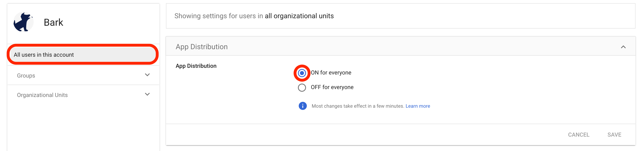The height and width of the screenshot is (151, 644).
Task: Click the App Distribution panel header
Action: click(x=401, y=47)
